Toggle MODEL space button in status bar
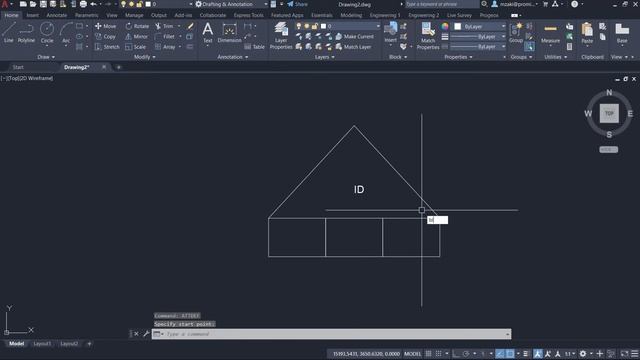640x360 pixels. pos(412,353)
